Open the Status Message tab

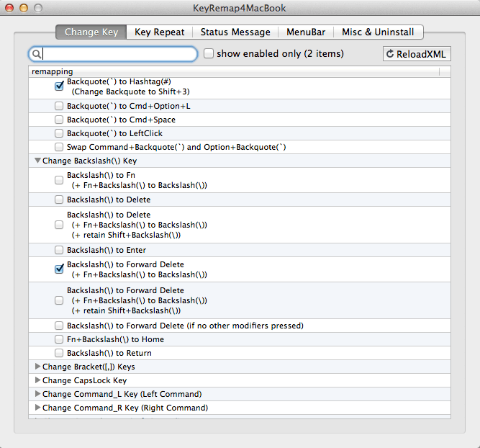(x=235, y=32)
